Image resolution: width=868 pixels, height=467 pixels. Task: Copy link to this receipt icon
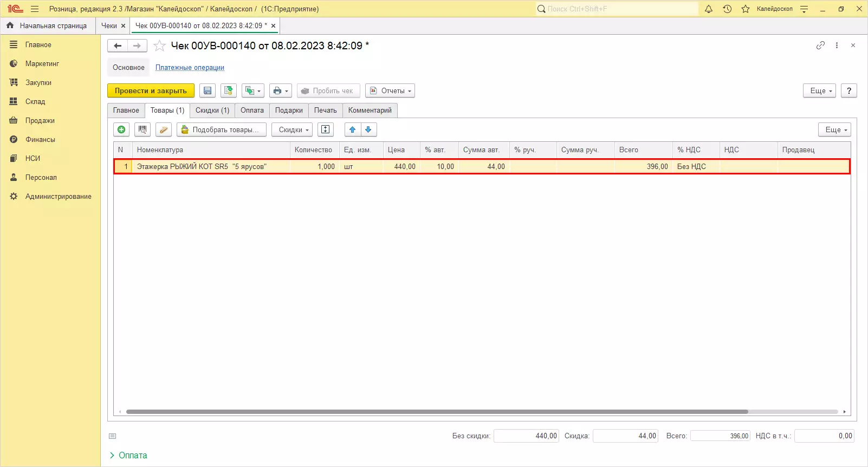(820, 46)
